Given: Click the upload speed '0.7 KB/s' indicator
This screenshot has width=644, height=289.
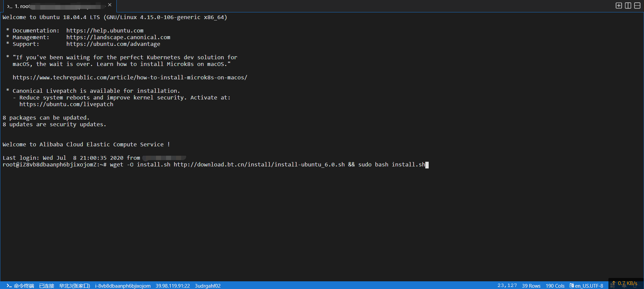Looking at the screenshot, I should pos(625,283).
